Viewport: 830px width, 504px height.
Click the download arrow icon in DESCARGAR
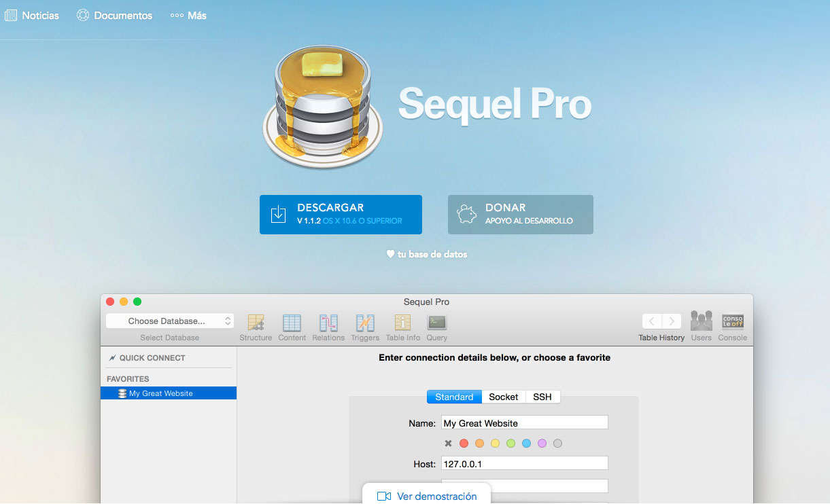pyautogui.click(x=278, y=215)
